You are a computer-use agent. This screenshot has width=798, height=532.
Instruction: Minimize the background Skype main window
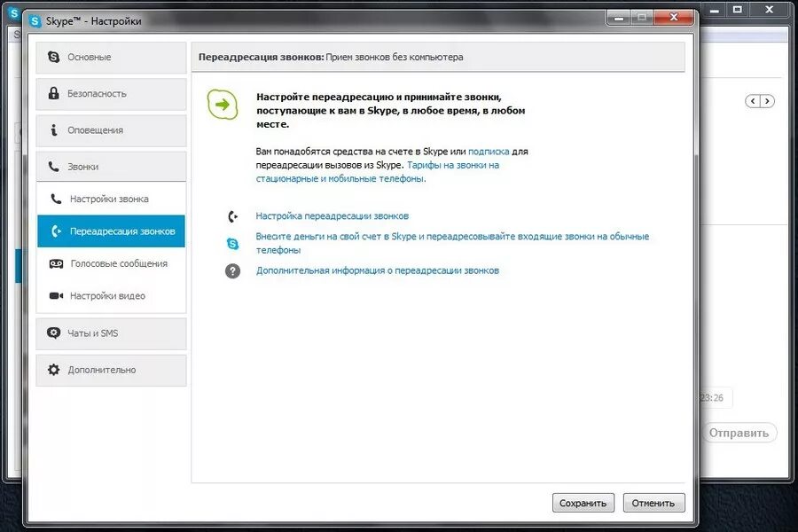pos(715,9)
